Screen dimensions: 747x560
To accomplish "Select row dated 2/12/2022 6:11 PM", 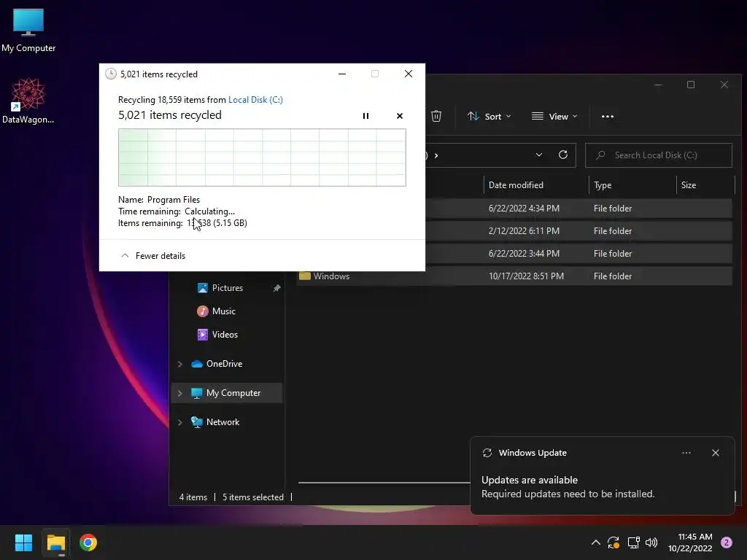I will [x=578, y=231].
